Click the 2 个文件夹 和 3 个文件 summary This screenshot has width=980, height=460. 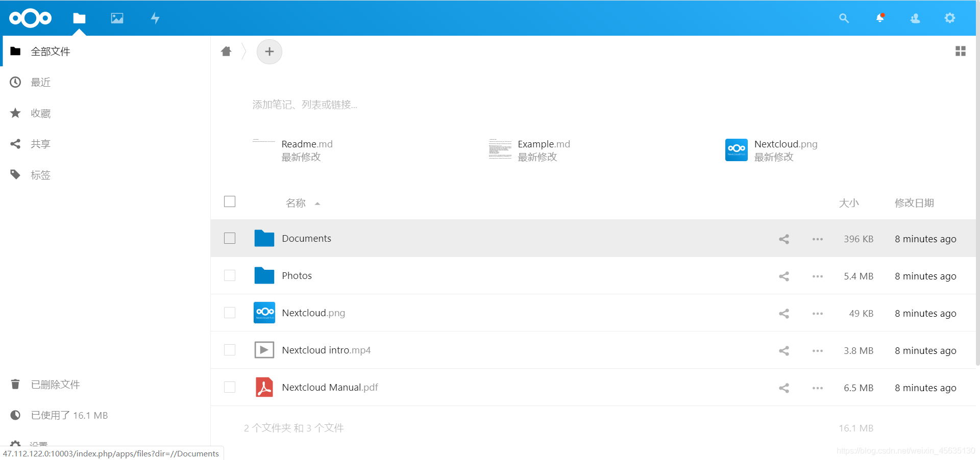[x=293, y=428]
